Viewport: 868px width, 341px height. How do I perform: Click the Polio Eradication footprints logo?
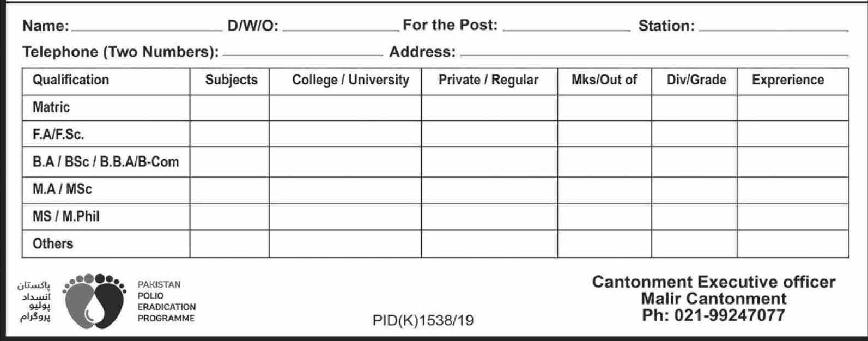[x=94, y=301]
